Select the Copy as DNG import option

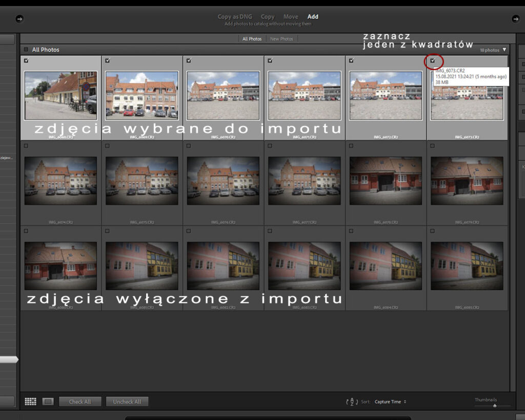click(x=235, y=17)
